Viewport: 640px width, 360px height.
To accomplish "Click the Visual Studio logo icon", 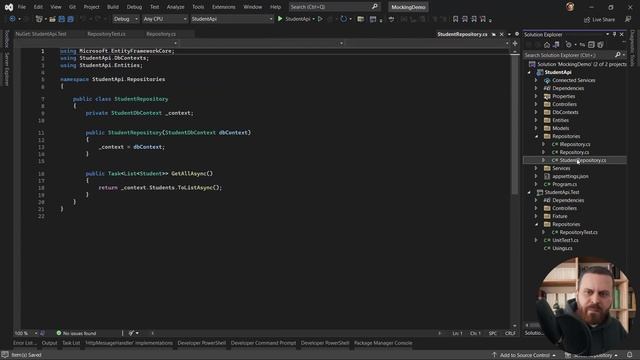I will coord(9,7).
